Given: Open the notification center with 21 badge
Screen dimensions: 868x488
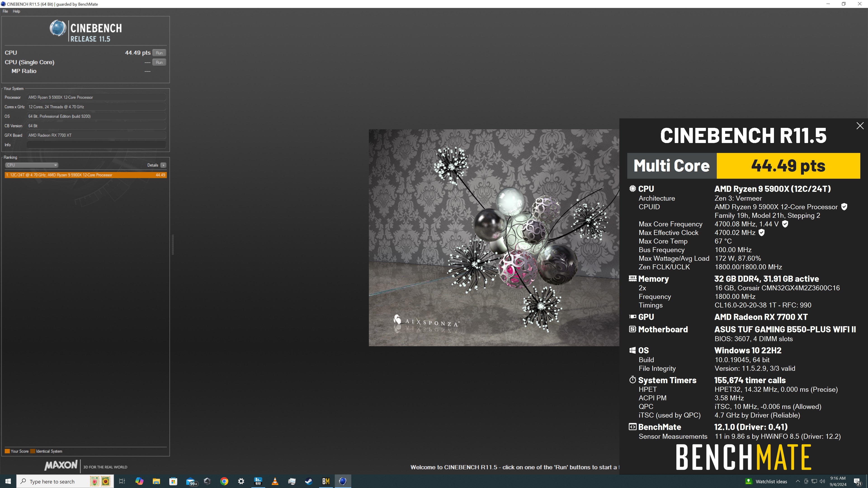Looking at the screenshot, I should [858, 482].
